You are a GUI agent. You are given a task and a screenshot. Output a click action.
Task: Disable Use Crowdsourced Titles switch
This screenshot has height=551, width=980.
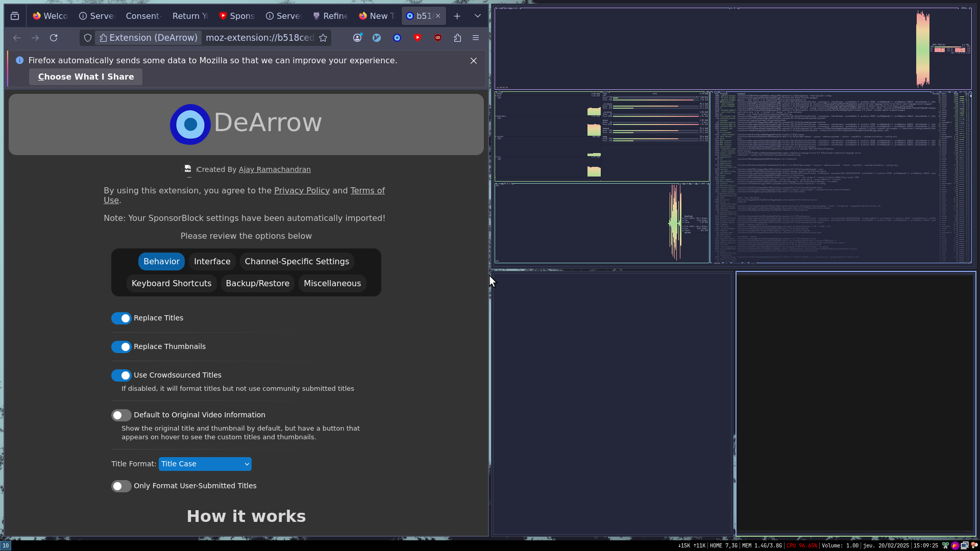pos(121,375)
